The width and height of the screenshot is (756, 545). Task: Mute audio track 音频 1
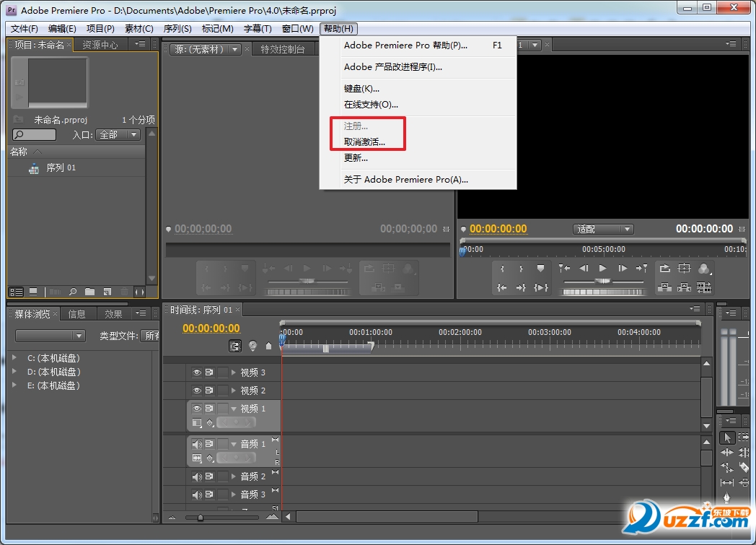click(x=197, y=444)
